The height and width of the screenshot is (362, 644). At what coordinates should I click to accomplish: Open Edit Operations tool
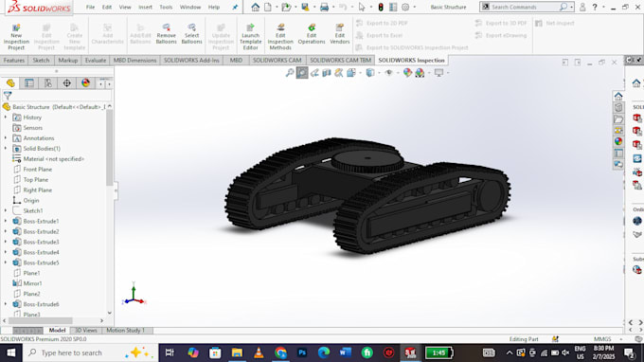pyautogui.click(x=312, y=34)
